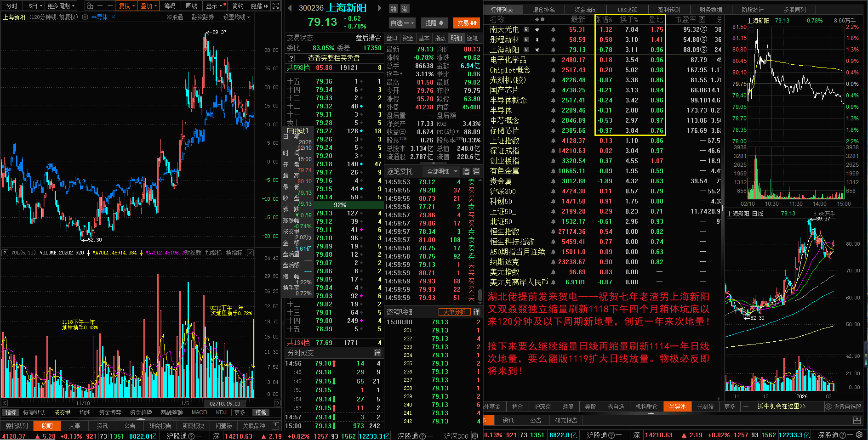The image size is (868, 440).
Task: Click the 融 margin trading badge
Action: point(394,9)
